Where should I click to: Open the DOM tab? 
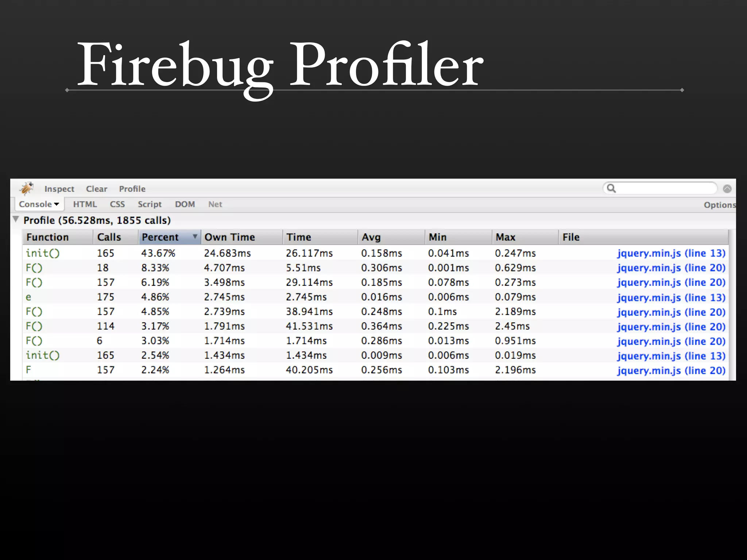185,205
